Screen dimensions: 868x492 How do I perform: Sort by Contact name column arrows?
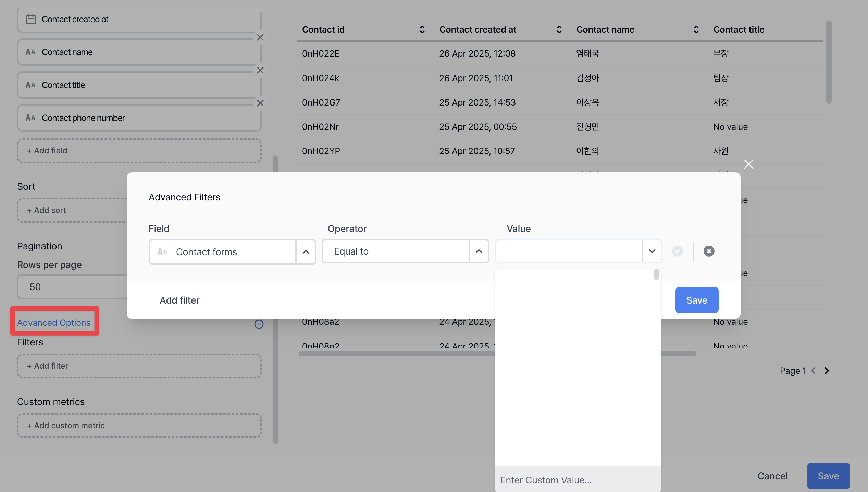click(x=696, y=29)
